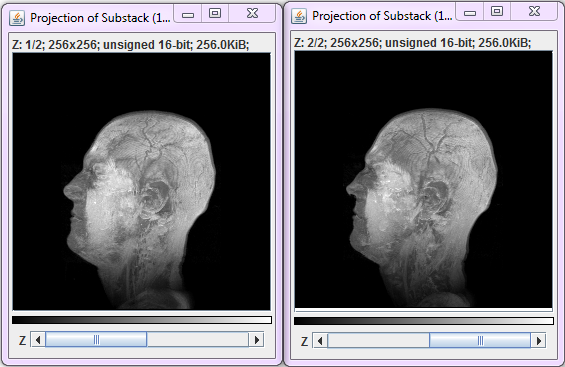Maximize the left Projection of Substack window
This screenshot has width=565, height=367.
point(215,14)
